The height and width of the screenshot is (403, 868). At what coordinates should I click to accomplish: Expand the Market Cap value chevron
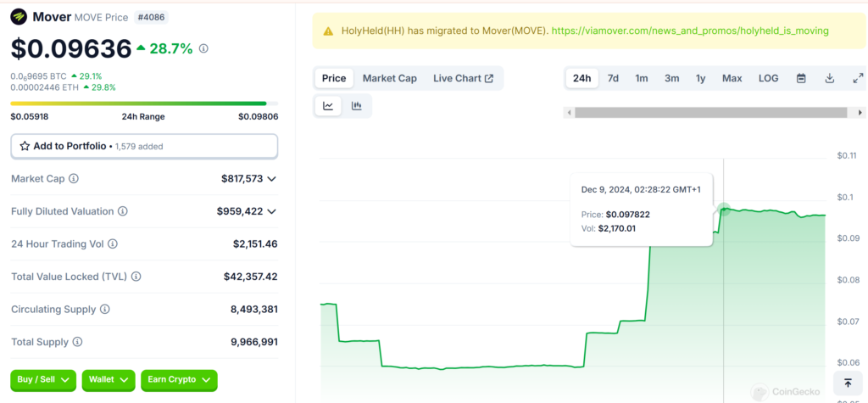click(x=272, y=179)
